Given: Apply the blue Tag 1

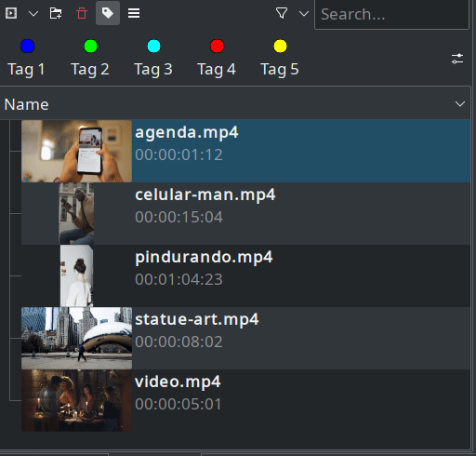Looking at the screenshot, I should (27, 58).
